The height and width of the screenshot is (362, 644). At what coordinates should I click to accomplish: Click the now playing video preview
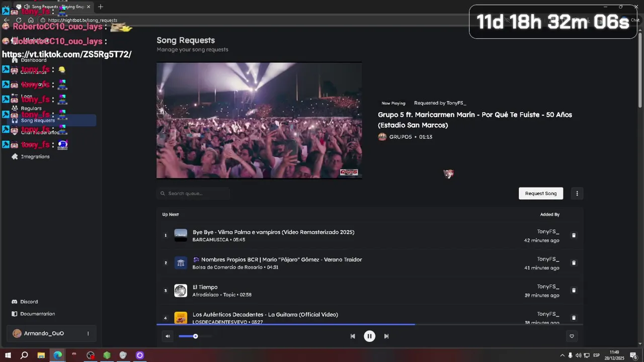click(x=259, y=120)
